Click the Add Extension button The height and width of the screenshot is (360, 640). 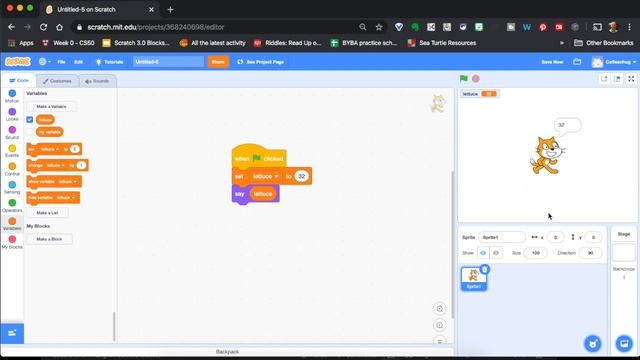(12, 333)
